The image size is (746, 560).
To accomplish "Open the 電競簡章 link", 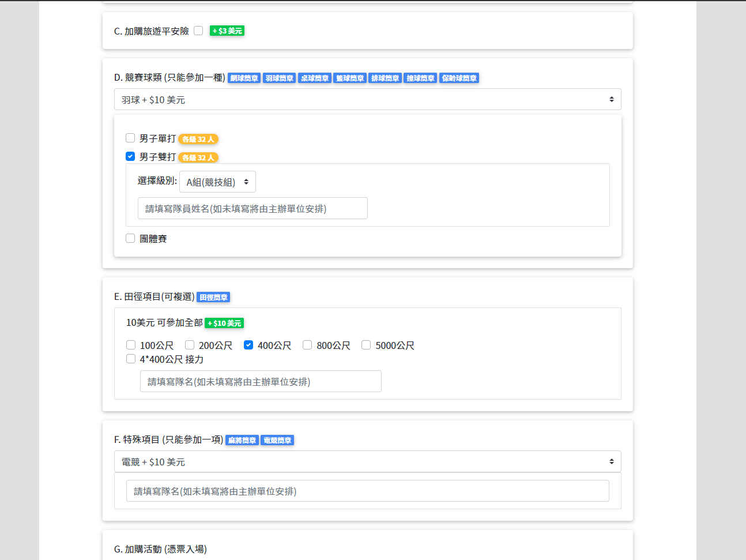I will coord(277,440).
